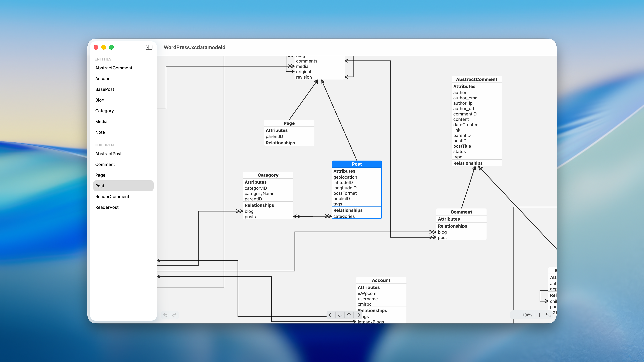The width and height of the screenshot is (644, 362).
Task: Zoom out with the minus button
Action: click(x=515, y=315)
